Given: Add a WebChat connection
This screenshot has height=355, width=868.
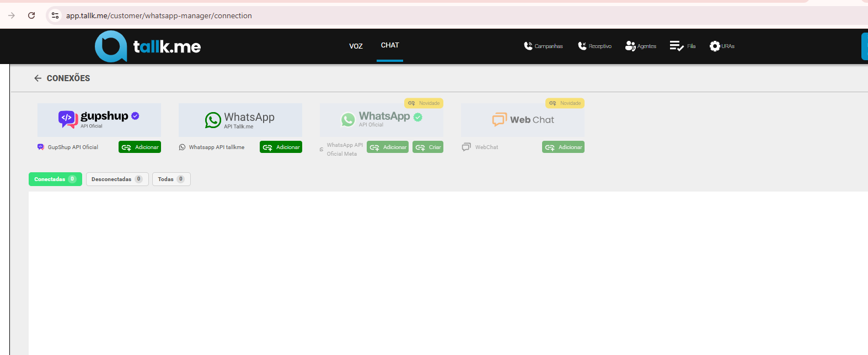Looking at the screenshot, I should tap(563, 147).
